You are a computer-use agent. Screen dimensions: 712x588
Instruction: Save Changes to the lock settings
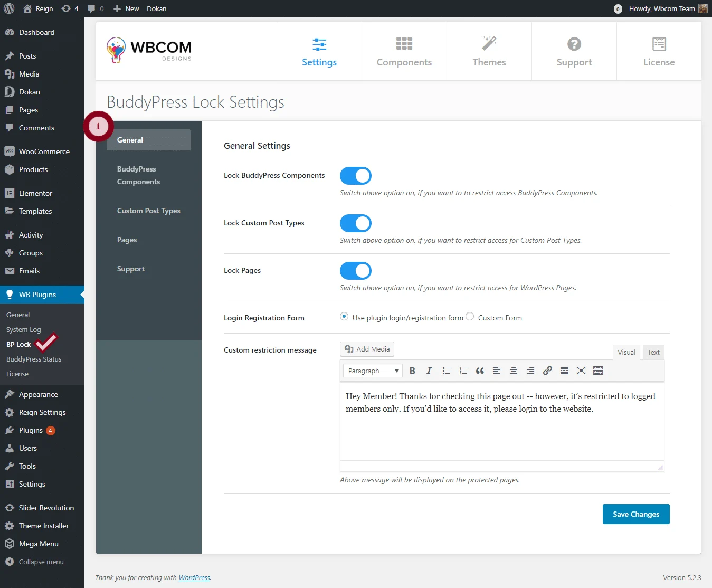point(636,514)
